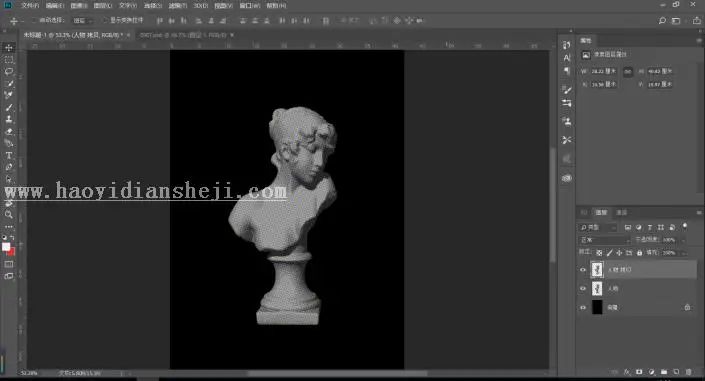Filter layers by type layer T icon

650,227
